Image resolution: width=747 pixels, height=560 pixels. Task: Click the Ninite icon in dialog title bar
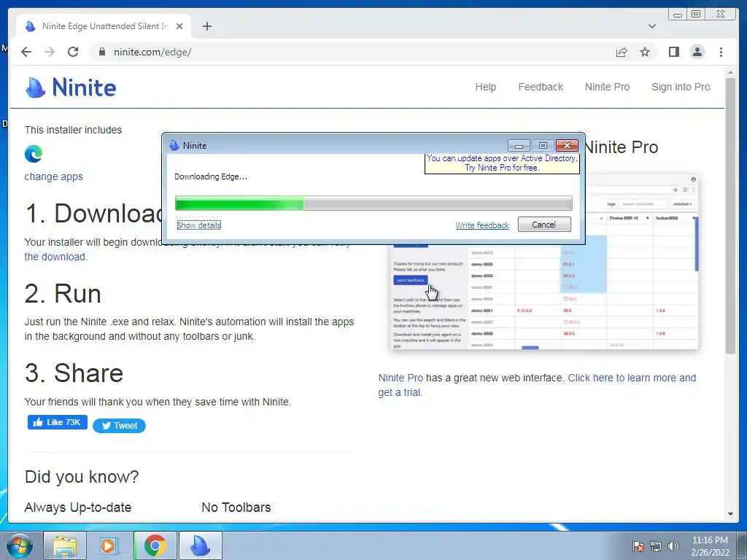click(174, 146)
